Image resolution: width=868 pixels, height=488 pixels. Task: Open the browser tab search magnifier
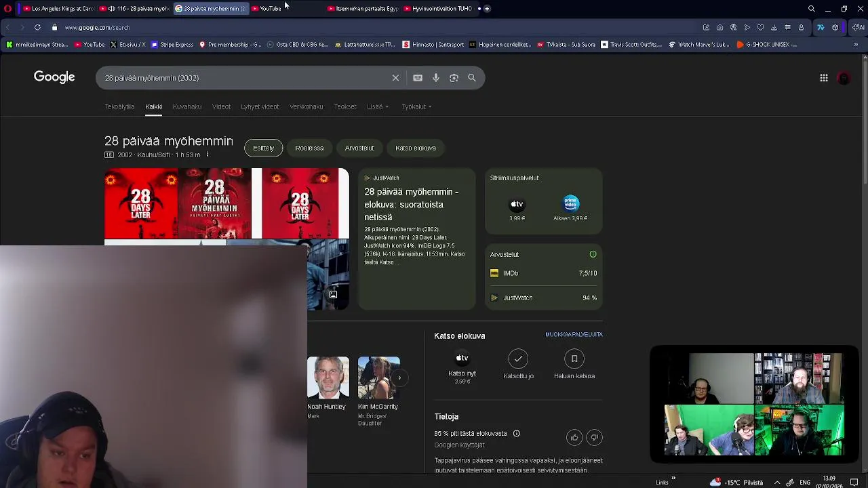[812, 9]
